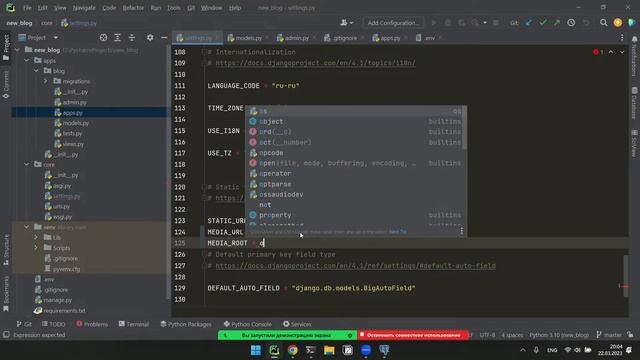
Task: Click the editor error indicator icon
Action: [x=598, y=52]
